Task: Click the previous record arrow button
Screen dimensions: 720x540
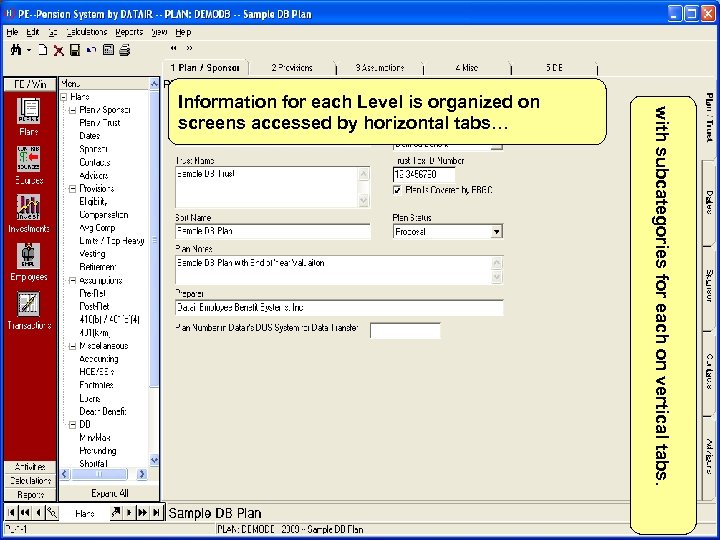Action: (x=39, y=512)
